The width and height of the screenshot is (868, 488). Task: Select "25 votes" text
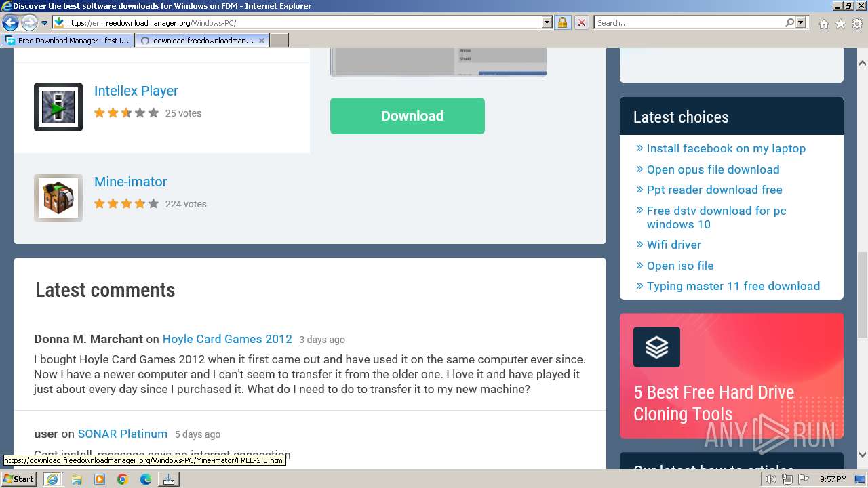click(x=183, y=113)
